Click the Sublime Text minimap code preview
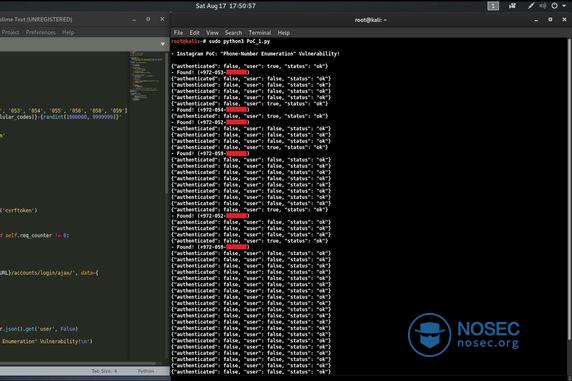 (146, 77)
